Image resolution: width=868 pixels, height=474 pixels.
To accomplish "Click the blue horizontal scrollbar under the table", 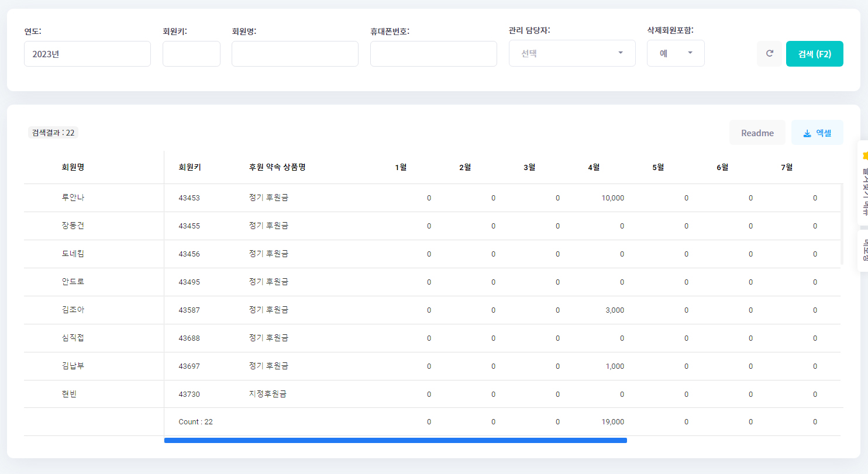I will [x=395, y=440].
